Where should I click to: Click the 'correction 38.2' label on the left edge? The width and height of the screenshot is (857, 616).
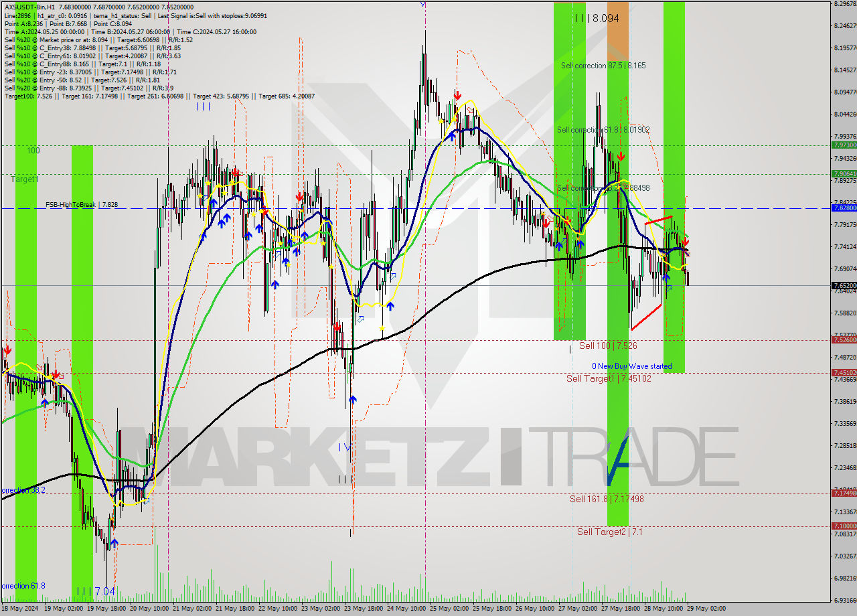click(23, 490)
